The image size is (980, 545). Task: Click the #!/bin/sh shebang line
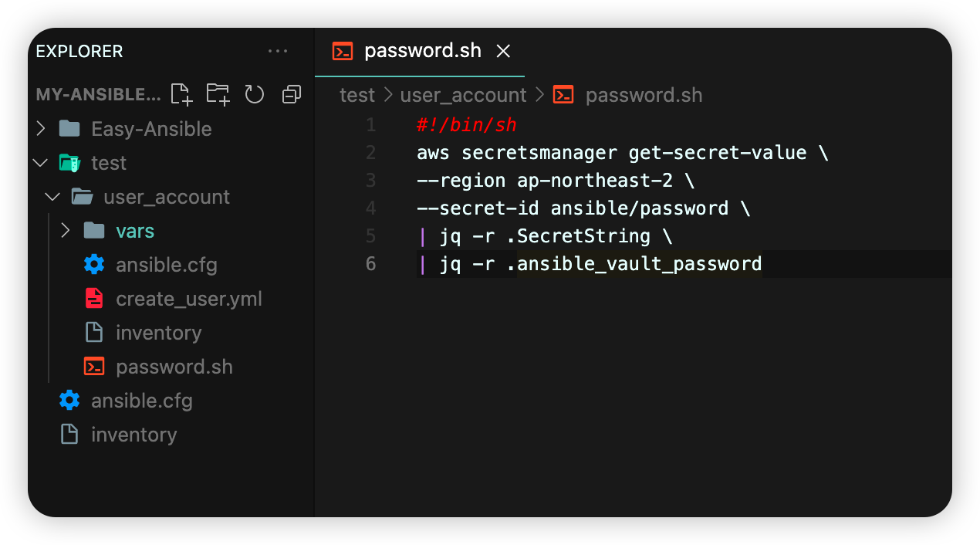[467, 125]
